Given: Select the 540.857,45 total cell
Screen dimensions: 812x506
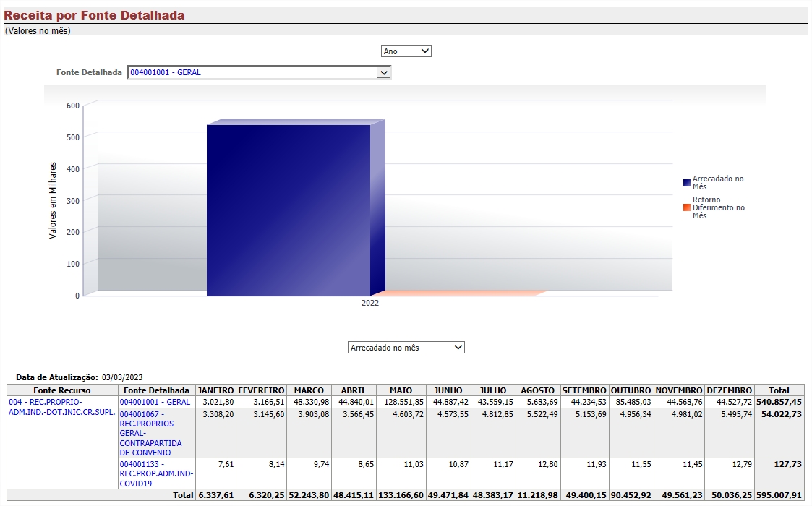Looking at the screenshot, I should pos(779,402).
